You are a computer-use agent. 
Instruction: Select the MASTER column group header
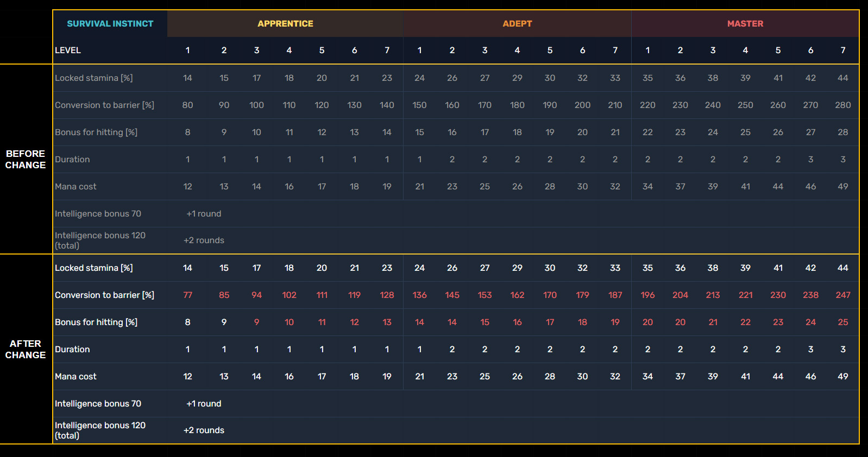pos(745,24)
